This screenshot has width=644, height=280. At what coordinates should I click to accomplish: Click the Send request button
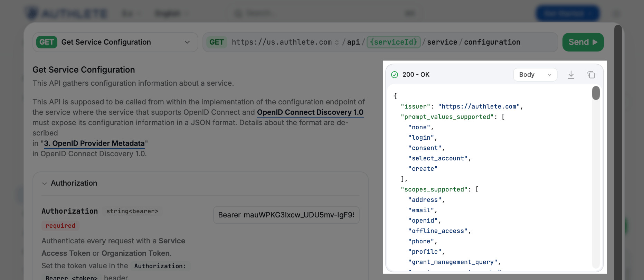tap(583, 42)
